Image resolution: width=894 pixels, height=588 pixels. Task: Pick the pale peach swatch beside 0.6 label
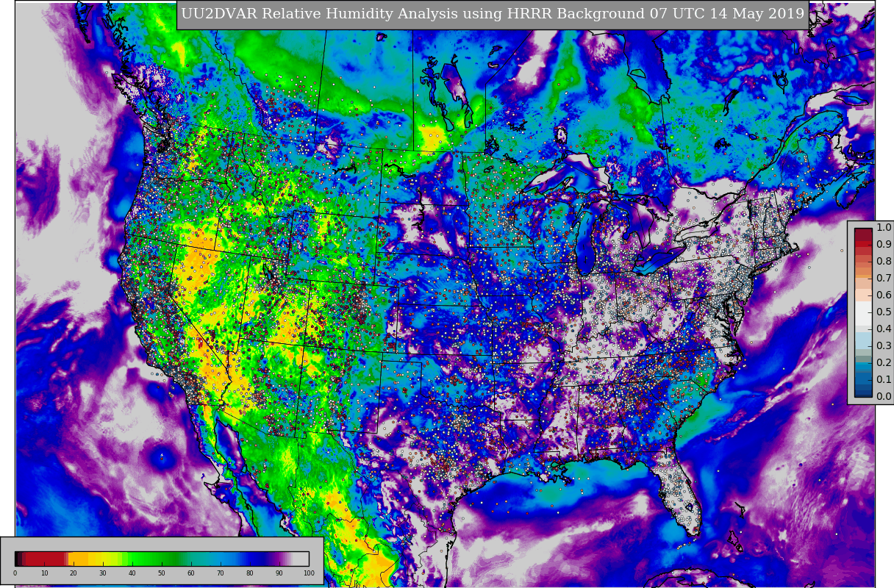coord(863,294)
